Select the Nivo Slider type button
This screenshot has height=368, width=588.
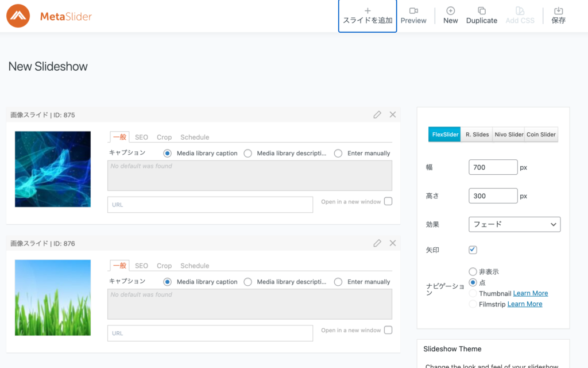pyautogui.click(x=508, y=135)
